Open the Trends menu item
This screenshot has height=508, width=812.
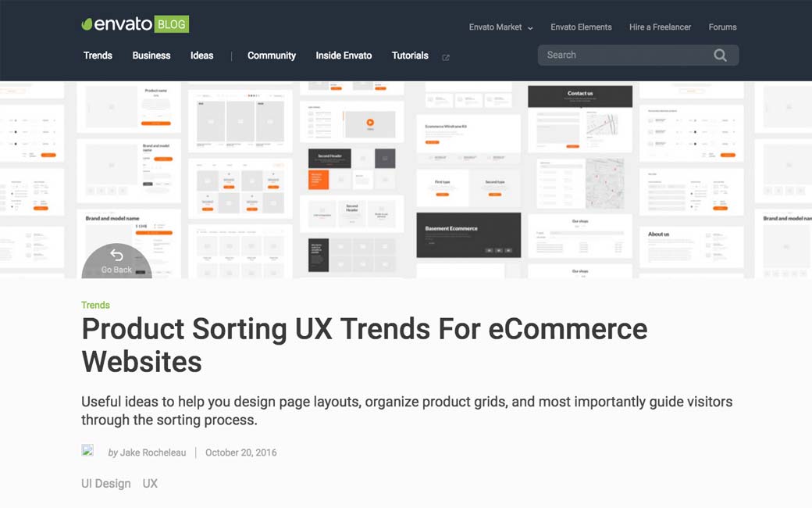tap(98, 55)
